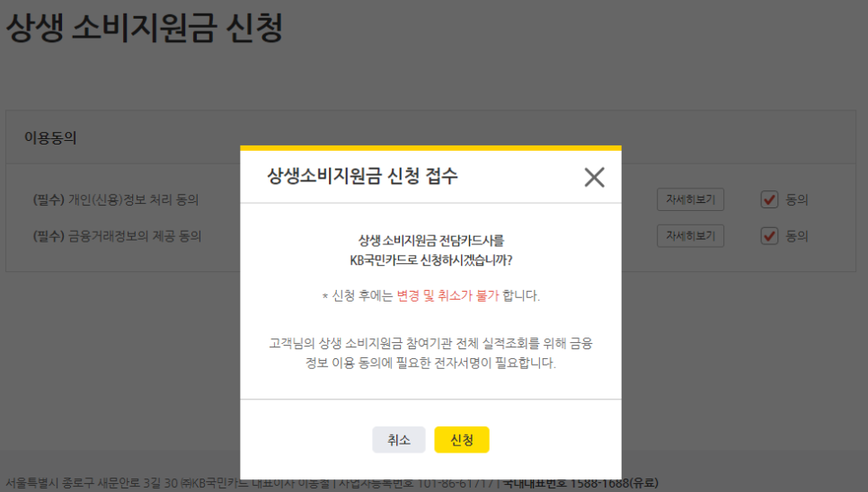Screen dimensions: 868x492
Task: Click the 상생소비지원금 신청 접수 dialog title
Action: pos(363,176)
